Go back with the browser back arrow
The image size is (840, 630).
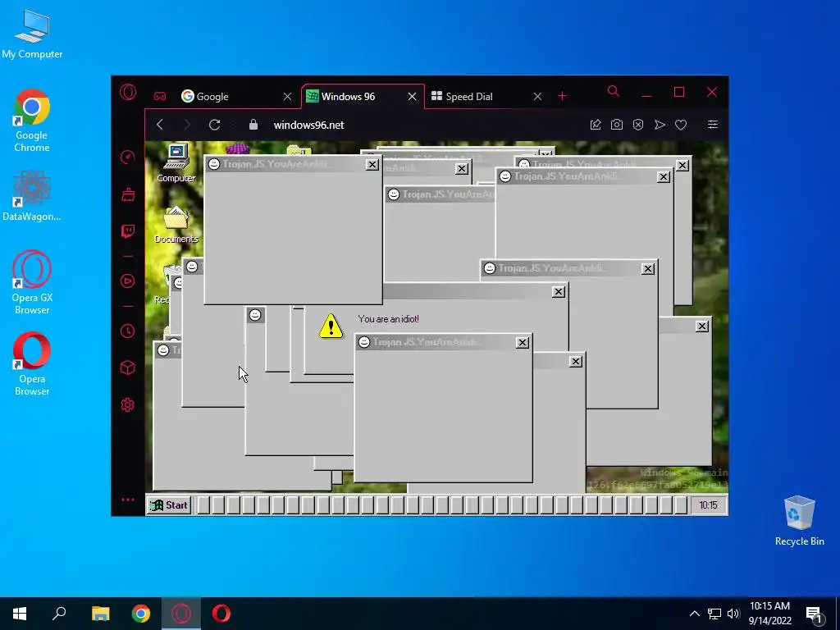coord(160,125)
